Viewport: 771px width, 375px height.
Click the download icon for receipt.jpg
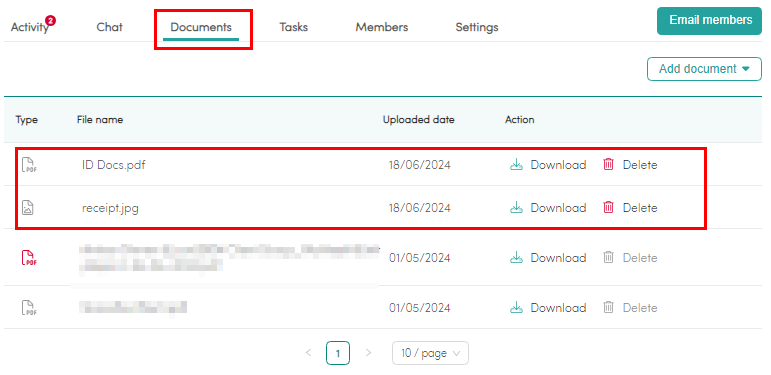tap(516, 208)
